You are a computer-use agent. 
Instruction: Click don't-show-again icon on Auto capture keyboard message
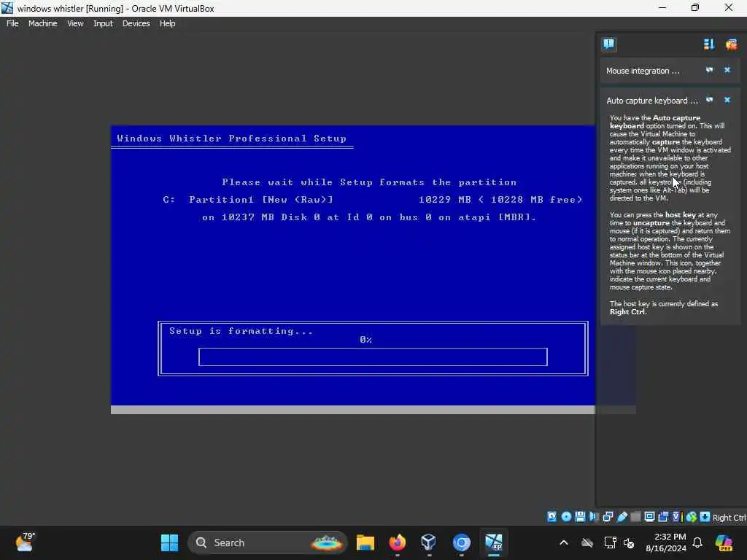pyautogui.click(x=709, y=100)
